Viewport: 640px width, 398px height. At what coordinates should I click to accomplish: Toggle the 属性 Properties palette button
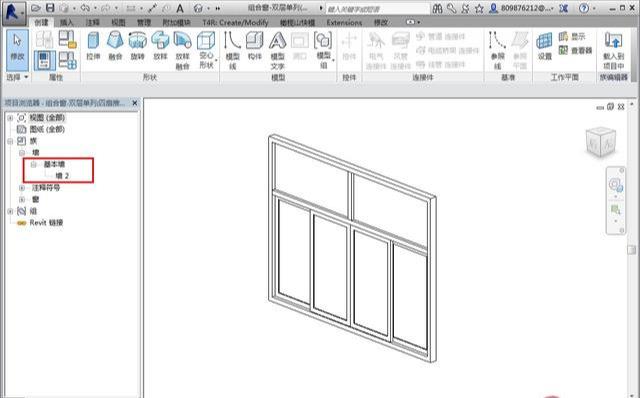coord(44,60)
